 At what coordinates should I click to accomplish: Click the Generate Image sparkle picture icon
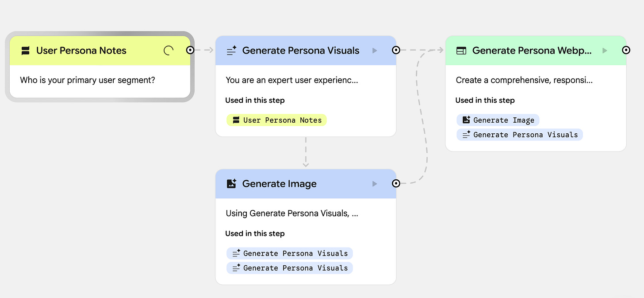(x=231, y=184)
